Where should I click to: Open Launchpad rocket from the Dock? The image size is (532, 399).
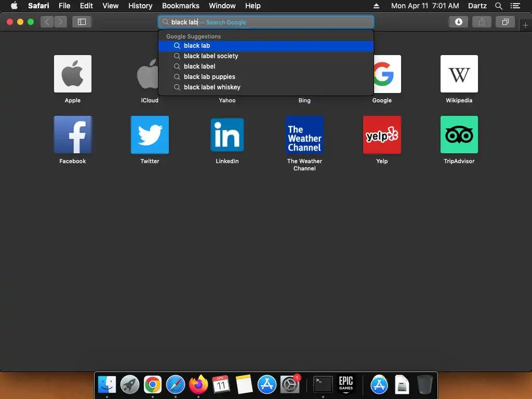tap(129, 384)
